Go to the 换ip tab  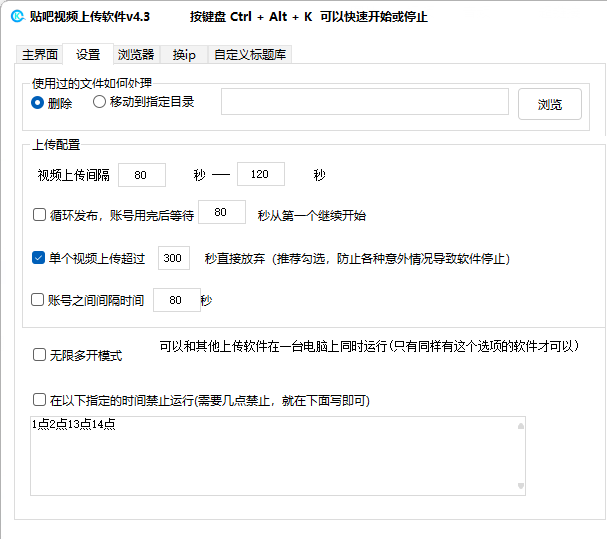[184, 55]
